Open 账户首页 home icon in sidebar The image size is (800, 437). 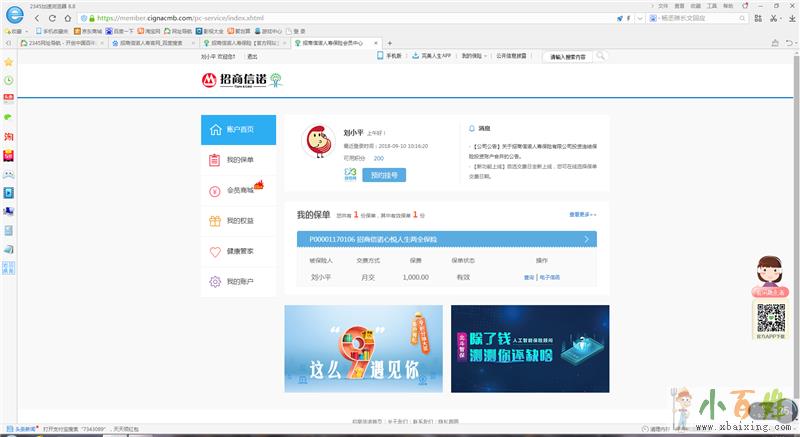pos(214,130)
